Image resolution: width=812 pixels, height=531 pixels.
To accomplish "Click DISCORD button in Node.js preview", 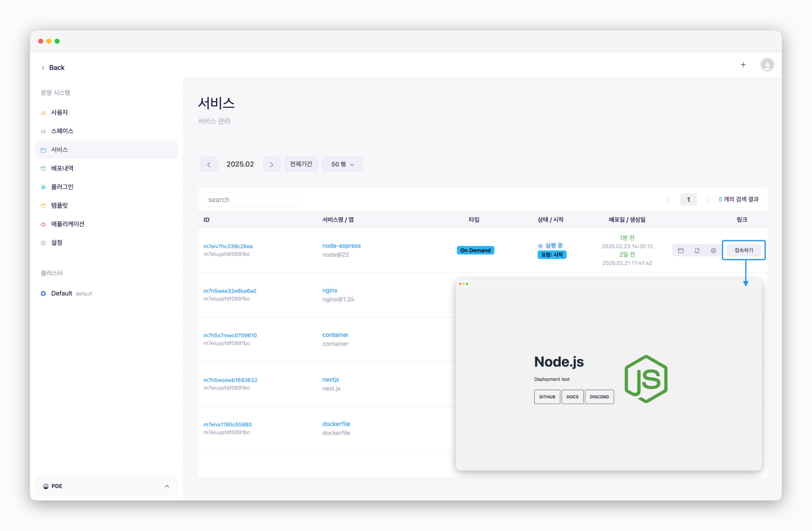I will pyautogui.click(x=599, y=397).
